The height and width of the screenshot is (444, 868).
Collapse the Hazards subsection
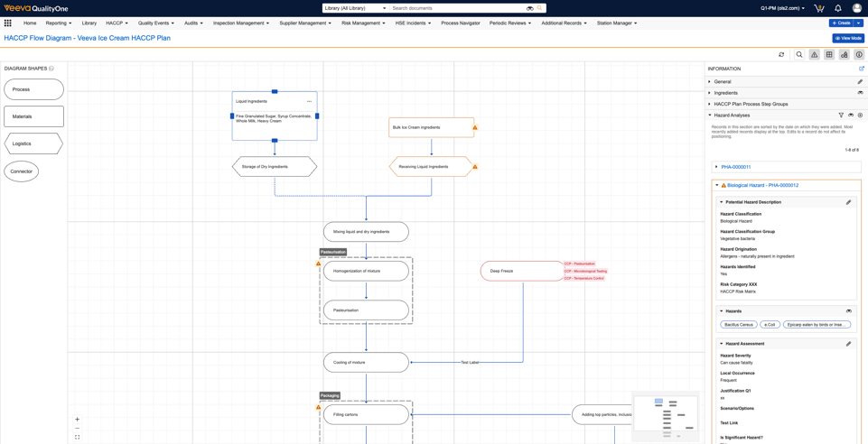coord(722,311)
